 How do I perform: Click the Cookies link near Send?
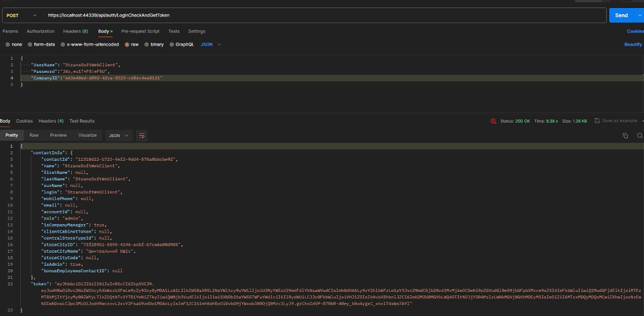635,31
